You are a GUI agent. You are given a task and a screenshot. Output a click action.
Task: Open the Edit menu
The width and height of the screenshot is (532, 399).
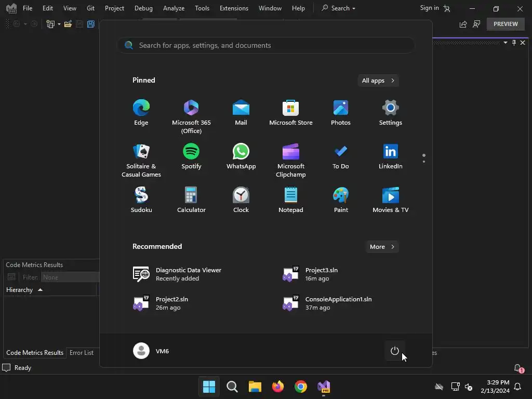47,8
